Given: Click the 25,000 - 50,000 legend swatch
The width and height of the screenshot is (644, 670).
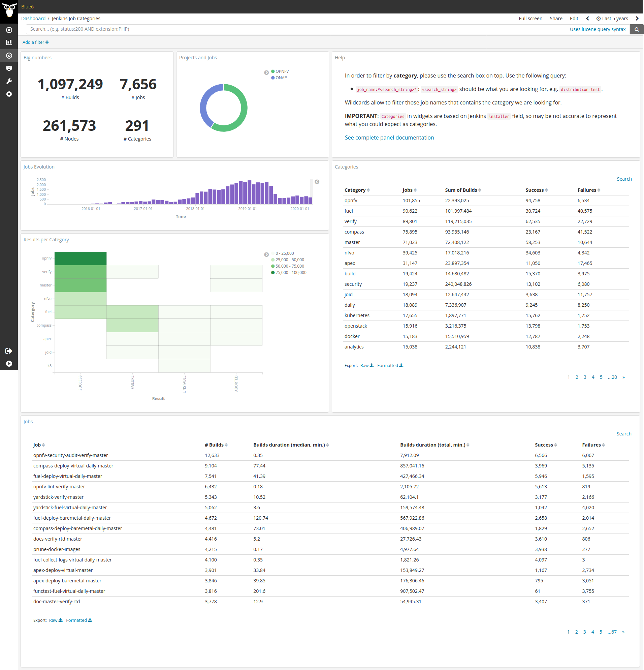Looking at the screenshot, I should pyautogui.click(x=273, y=260).
